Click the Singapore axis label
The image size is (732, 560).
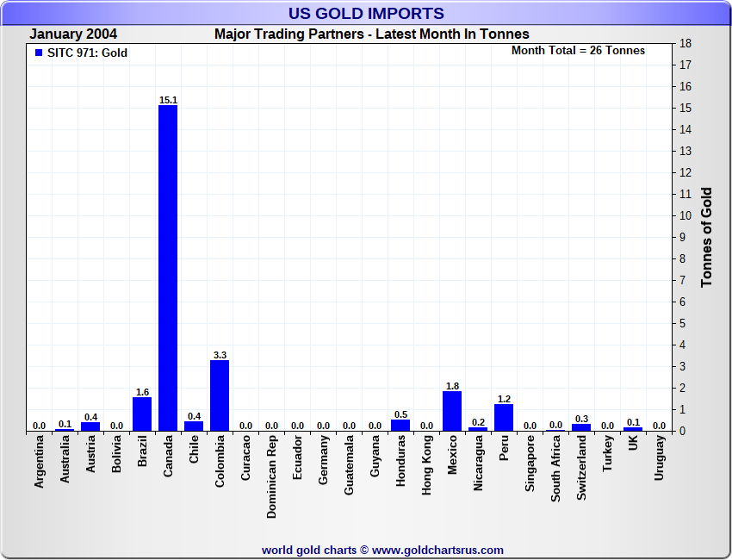(x=530, y=463)
